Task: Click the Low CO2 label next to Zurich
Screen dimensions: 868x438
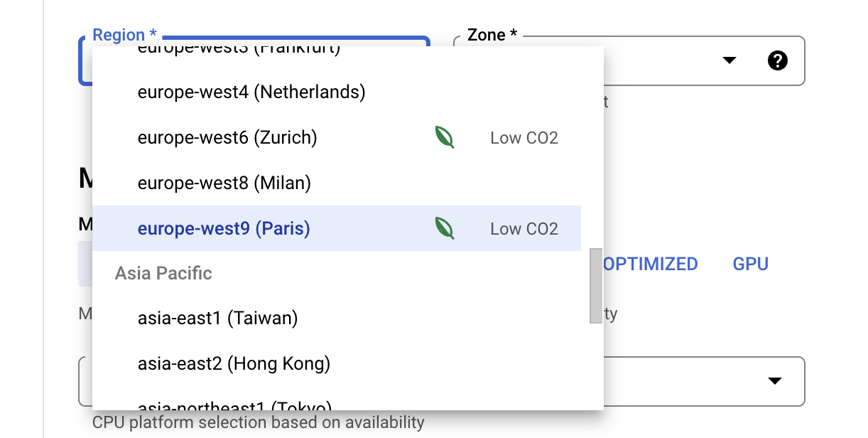Action: 524,137
